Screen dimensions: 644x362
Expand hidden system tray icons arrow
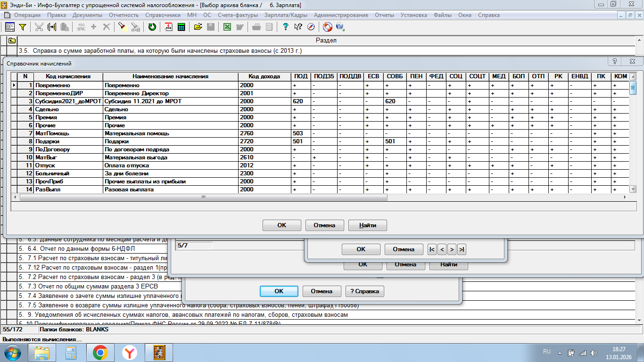560,353
